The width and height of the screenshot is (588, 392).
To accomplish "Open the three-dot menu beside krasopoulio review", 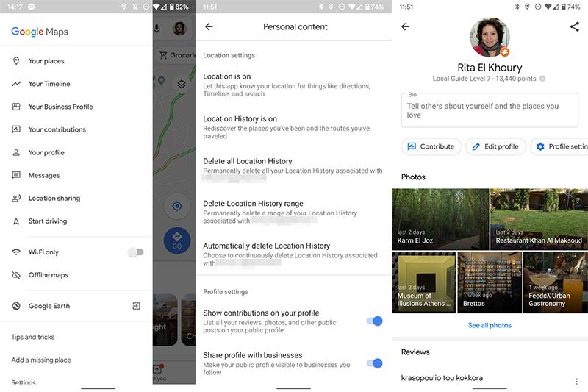I will point(576,381).
